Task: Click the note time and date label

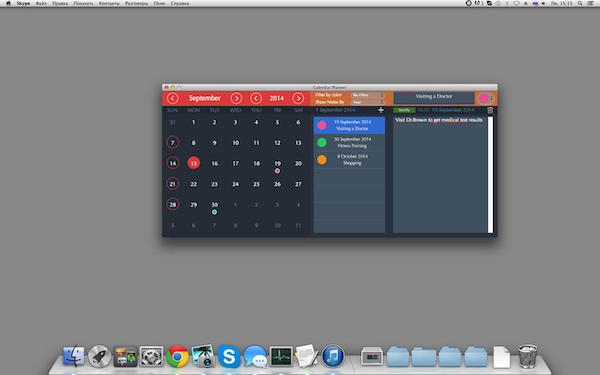Action: [446, 110]
